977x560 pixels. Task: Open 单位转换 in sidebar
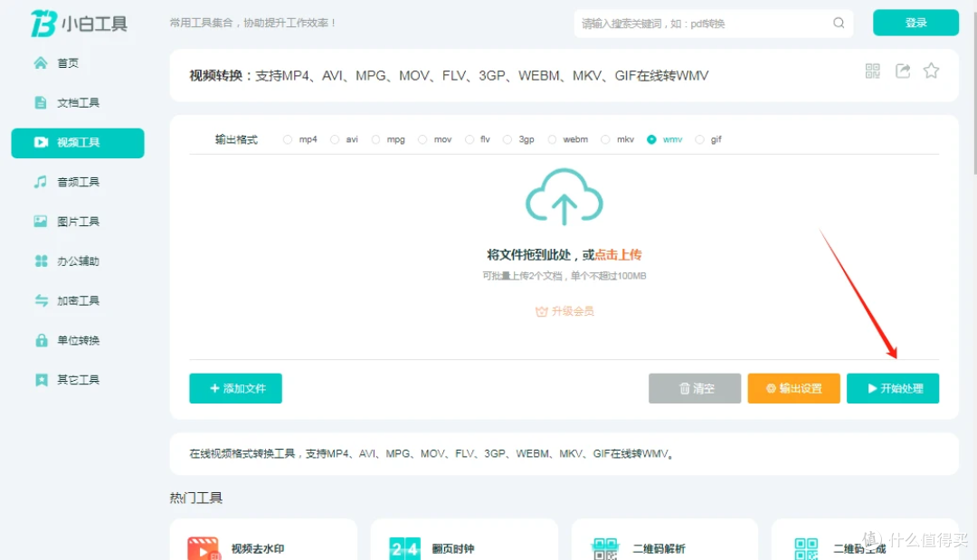pyautogui.click(x=78, y=340)
